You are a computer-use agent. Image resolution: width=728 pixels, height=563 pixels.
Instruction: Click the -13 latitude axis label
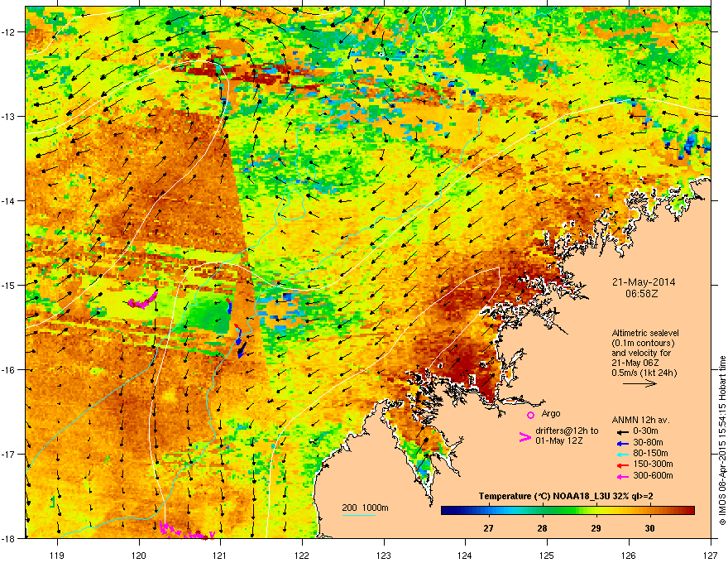(x=8, y=116)
